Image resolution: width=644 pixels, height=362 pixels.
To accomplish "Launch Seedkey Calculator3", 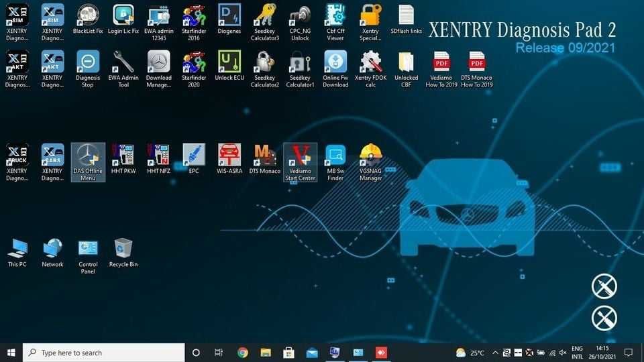I will [265, 22].
